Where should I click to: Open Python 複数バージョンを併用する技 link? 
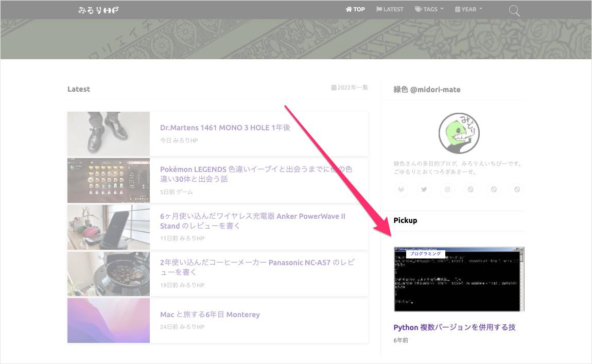(x=454, y=327)
